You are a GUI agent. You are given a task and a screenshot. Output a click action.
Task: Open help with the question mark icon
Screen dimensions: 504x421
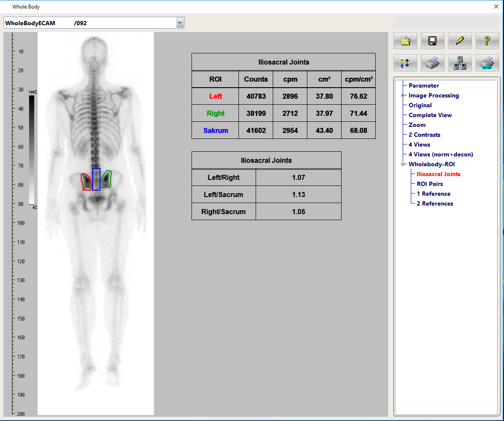[487, 41]
